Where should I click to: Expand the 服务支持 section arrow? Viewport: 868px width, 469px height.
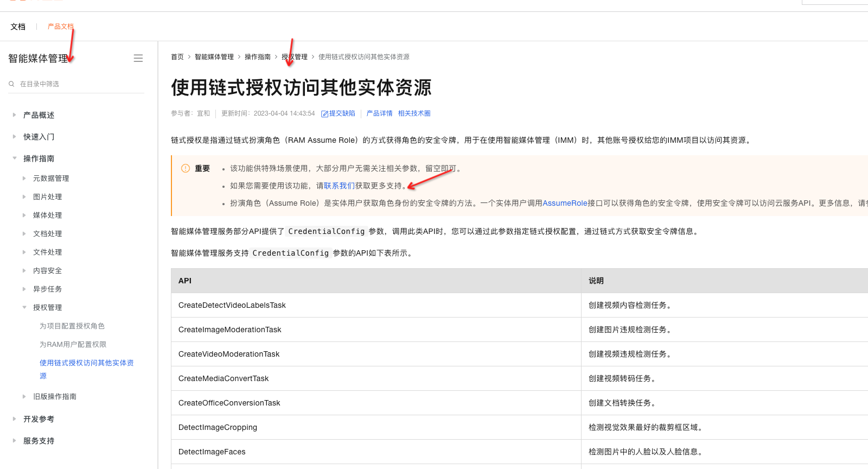(x=14, y=441)
